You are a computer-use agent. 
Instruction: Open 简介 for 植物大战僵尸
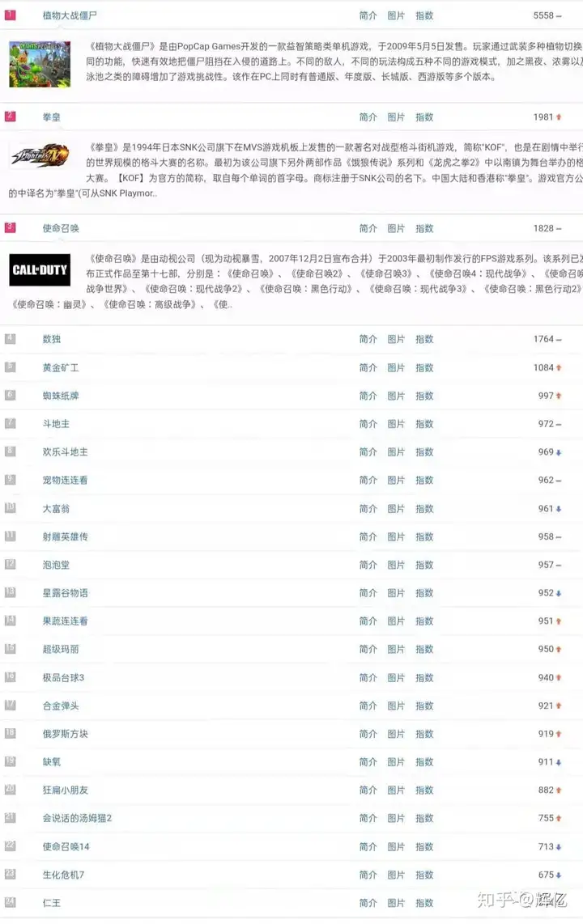(x=368, y=16)
